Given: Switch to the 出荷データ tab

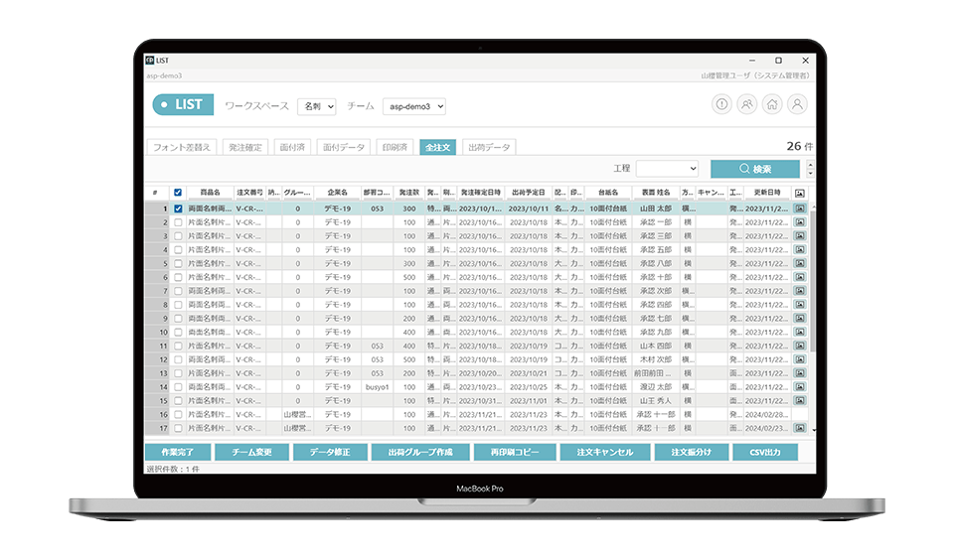Looking at the screenshot, I should [x=489, y=147].
